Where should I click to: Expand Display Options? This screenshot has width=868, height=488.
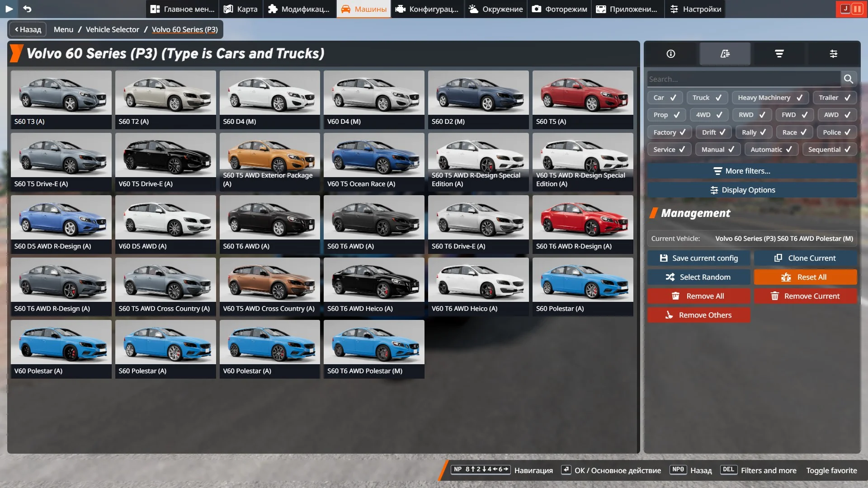[x=752, y=190]
